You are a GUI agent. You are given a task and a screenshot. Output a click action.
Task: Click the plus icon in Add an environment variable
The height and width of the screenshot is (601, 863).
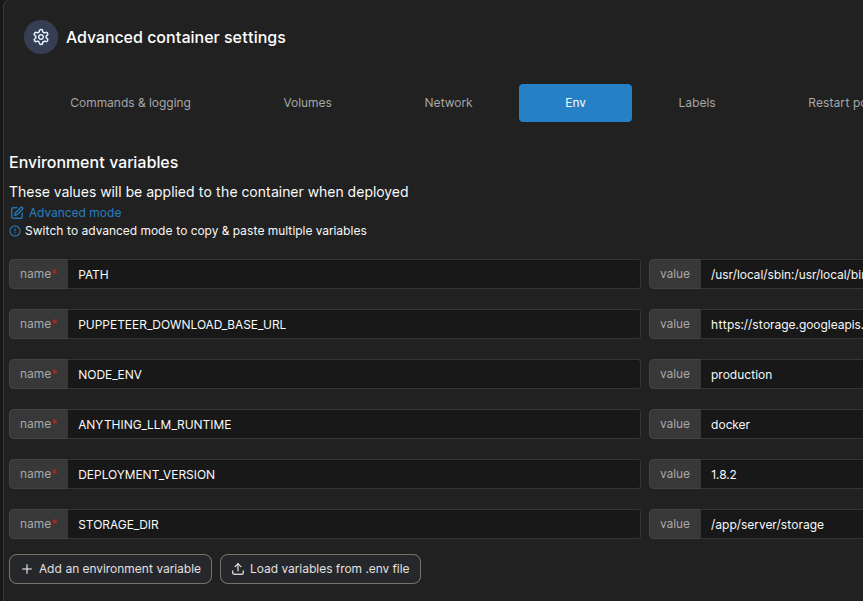27,569
